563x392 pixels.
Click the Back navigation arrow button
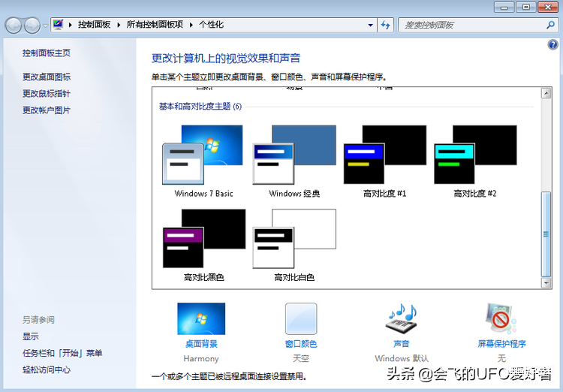14,26
